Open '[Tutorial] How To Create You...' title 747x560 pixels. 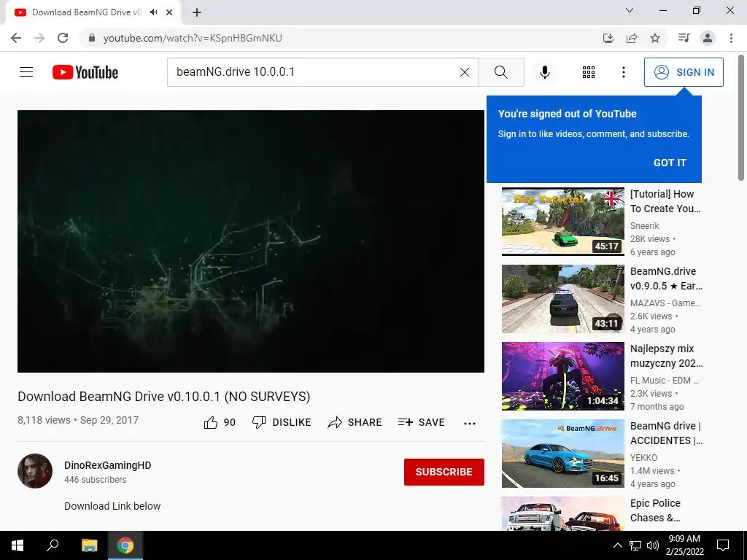click(665, 201)
